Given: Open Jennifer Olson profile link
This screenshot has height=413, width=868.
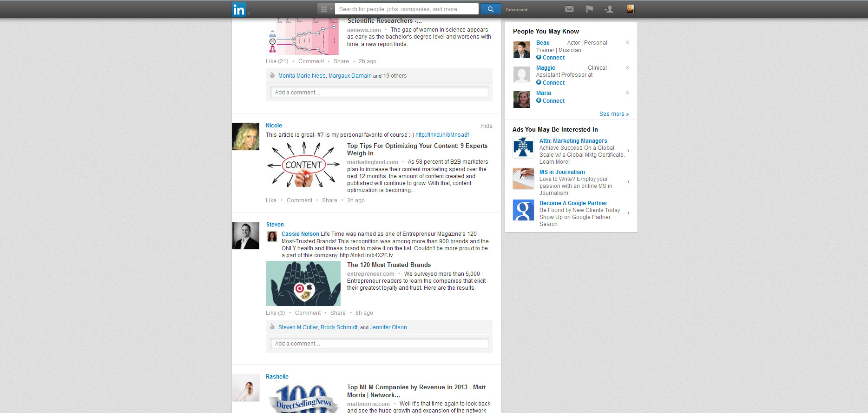Looking at the screenshot, I should 388,327.
